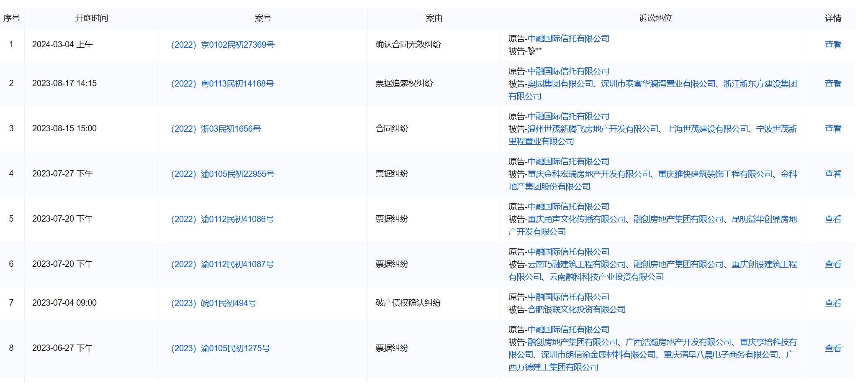868x383 pixels.
Task: Select hearing time of case 渝0112民初41087号
Action: pyautogui.click(x=62, y=264)
